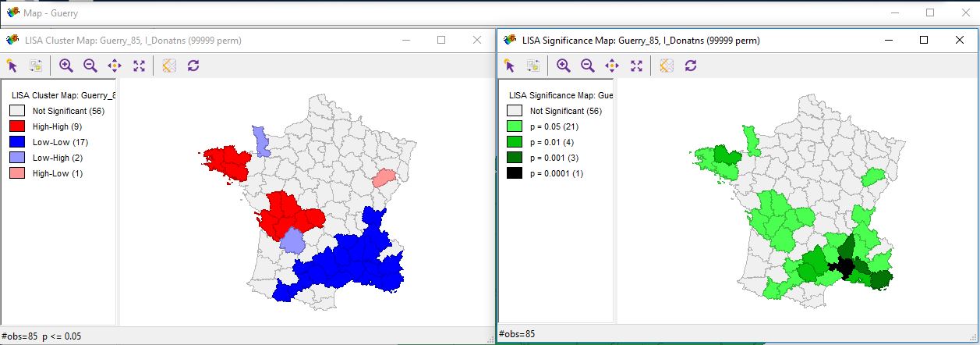Image resolution: width=980 pixels, height=345 pixels.
Task: Choose the pan tool in Significance Map window
Action: (612, 66)
